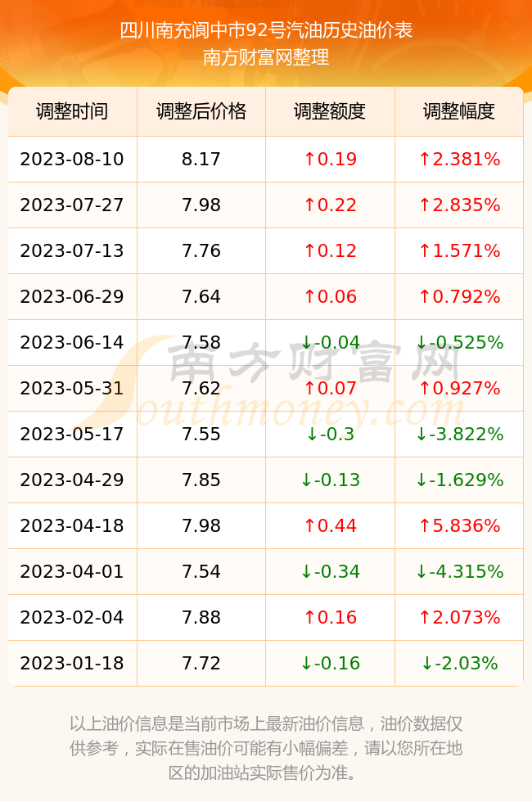
Task: Click the disclaimer text below the table
Action: [x=266, y=748]
